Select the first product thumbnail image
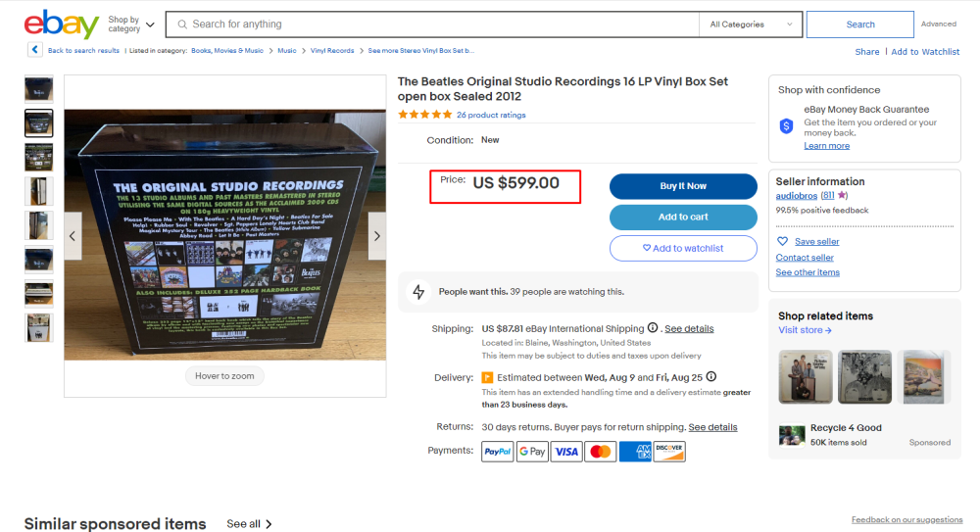980x532 pixels. (39, 89)
